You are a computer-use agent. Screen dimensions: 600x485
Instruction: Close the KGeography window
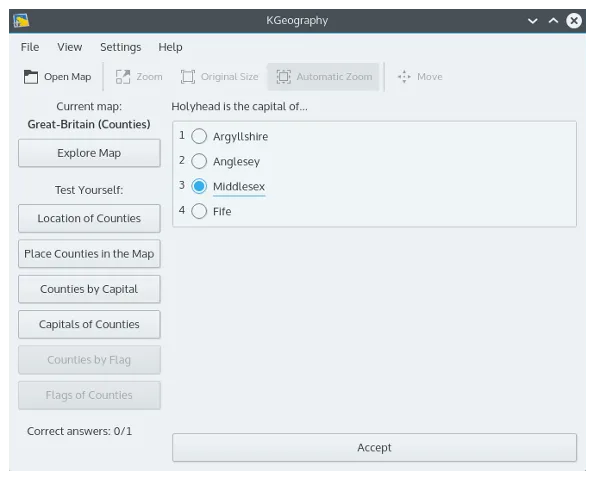574,20
